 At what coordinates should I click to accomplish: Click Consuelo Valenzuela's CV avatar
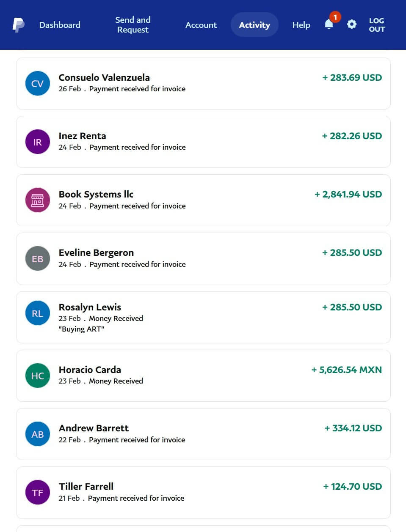pos(38,83)
